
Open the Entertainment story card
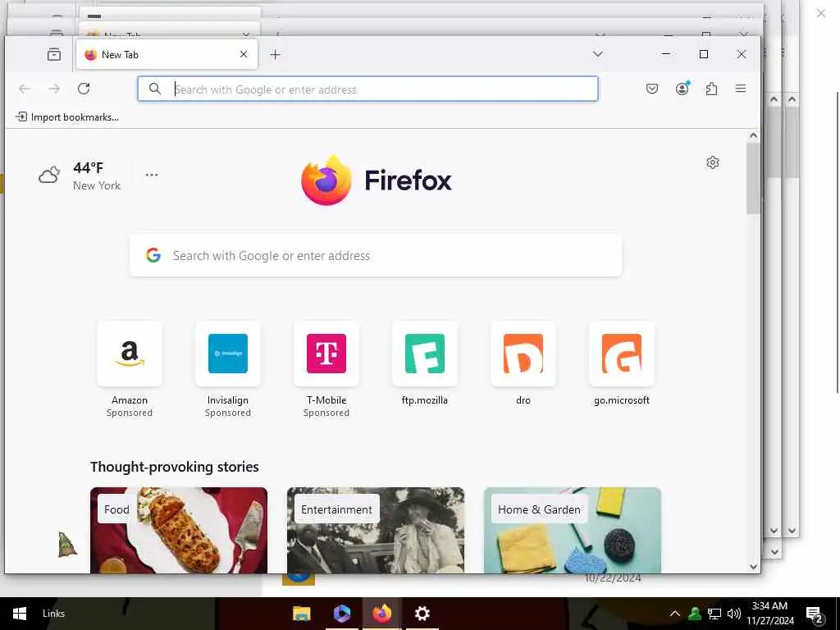coord(376,531)
